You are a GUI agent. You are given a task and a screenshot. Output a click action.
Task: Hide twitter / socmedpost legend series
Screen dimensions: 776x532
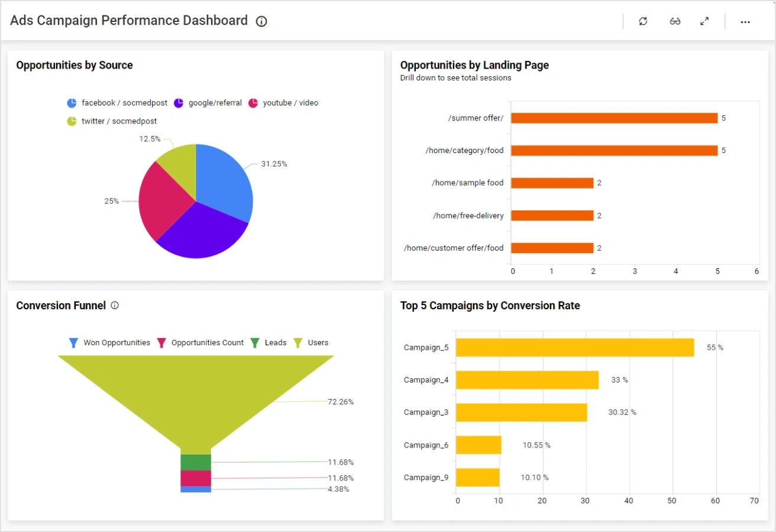click(72, 121)
